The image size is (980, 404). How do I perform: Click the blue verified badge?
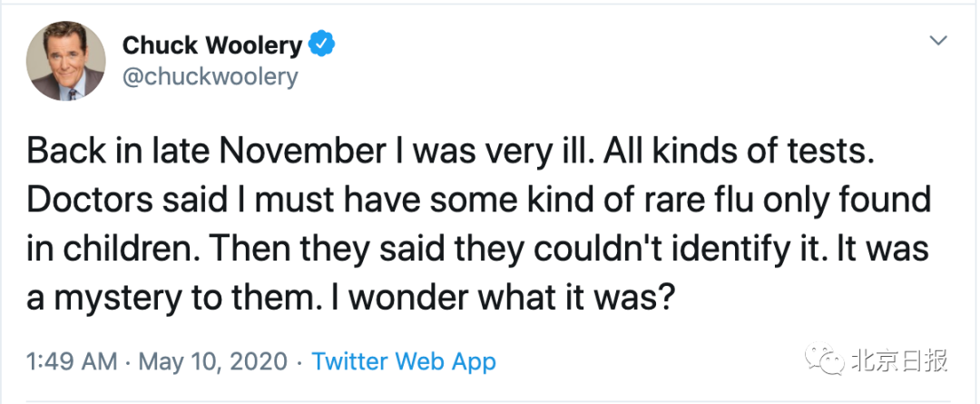tap(323, 44)
